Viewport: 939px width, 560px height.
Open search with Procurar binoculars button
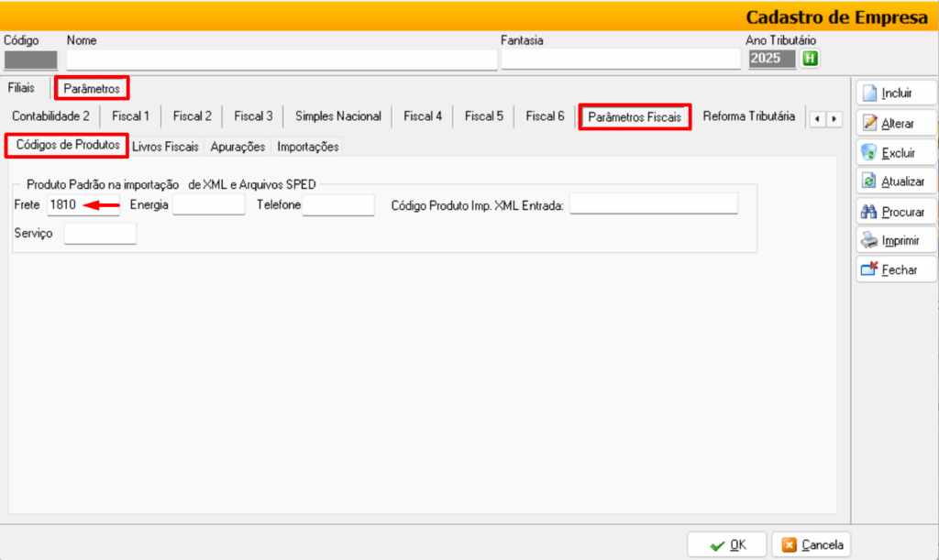pos(896,212)
